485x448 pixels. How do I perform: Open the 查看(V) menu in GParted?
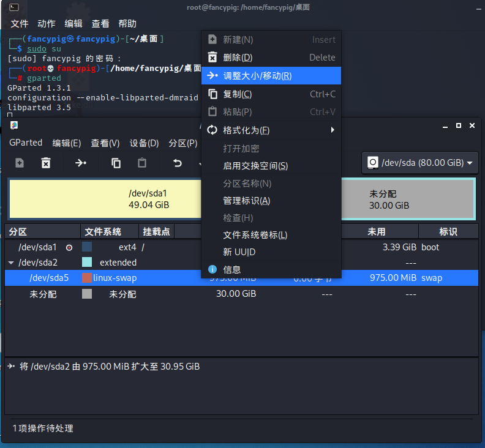(105, 143)
